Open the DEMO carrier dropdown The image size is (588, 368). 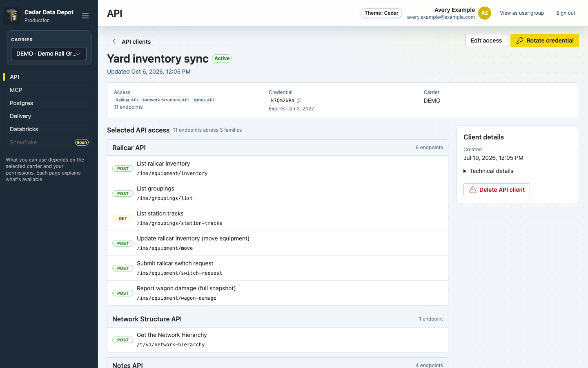(49, 54)
